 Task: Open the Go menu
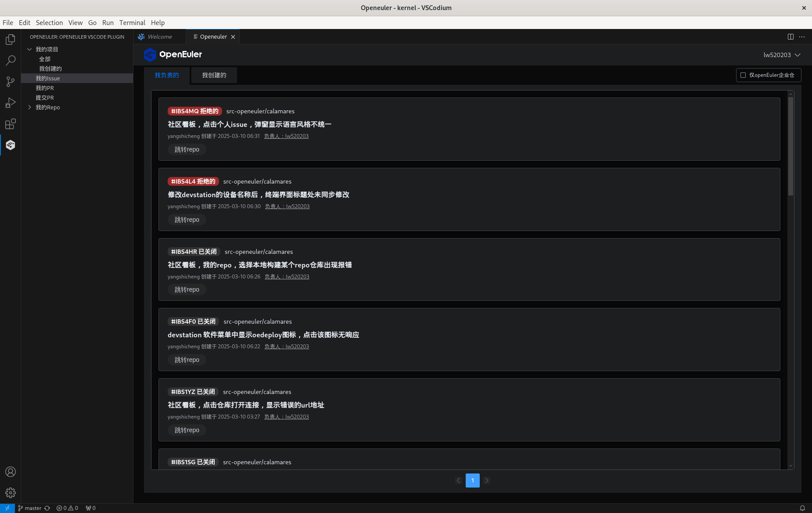point(92,23)
